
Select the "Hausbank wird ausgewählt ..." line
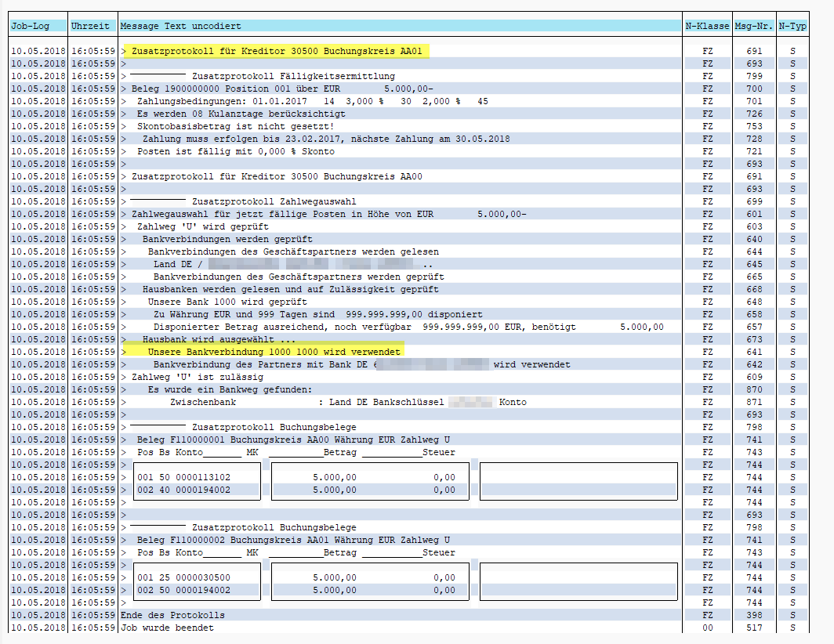click(219, 340)
